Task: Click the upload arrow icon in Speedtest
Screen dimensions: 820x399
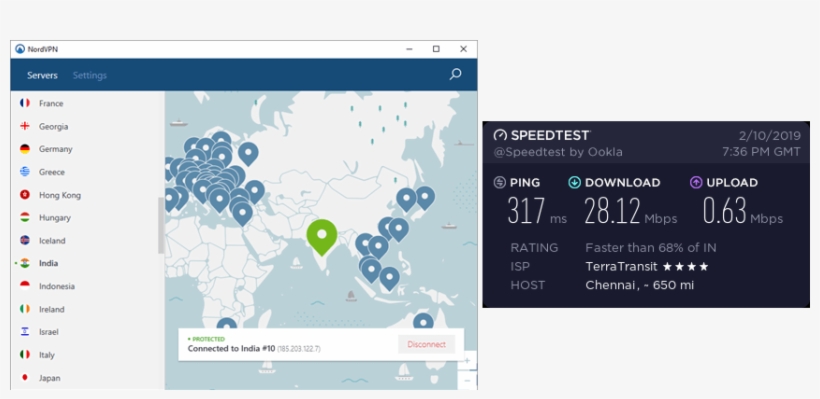Action: point(696,183)
